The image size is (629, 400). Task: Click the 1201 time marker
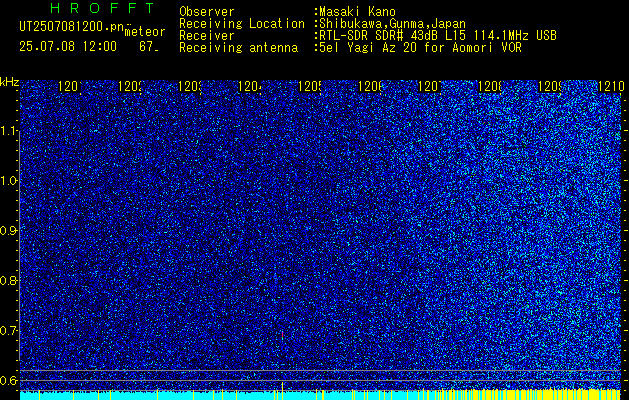(69, 86)
